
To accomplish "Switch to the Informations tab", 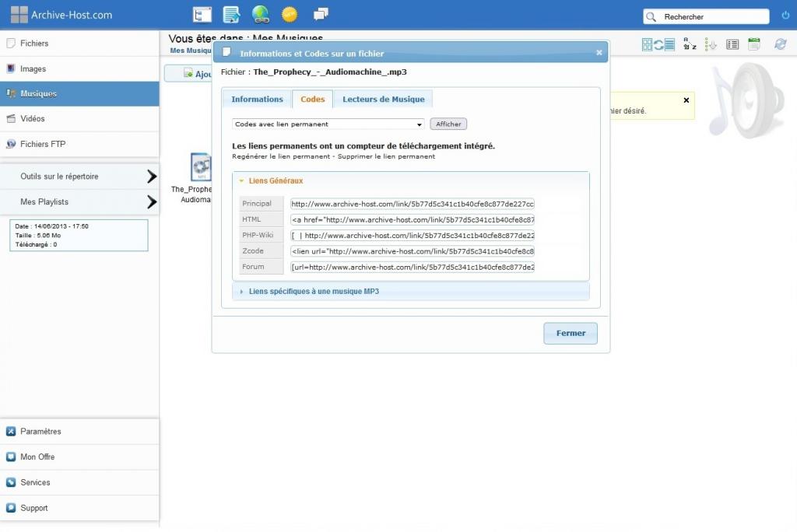I will (x=257, y=100).
